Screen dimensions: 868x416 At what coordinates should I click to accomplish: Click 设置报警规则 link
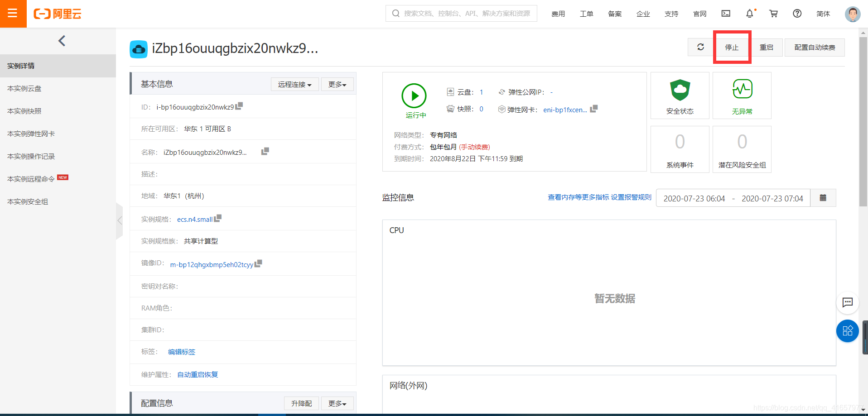pyautogui.click(x=631, y=197)
